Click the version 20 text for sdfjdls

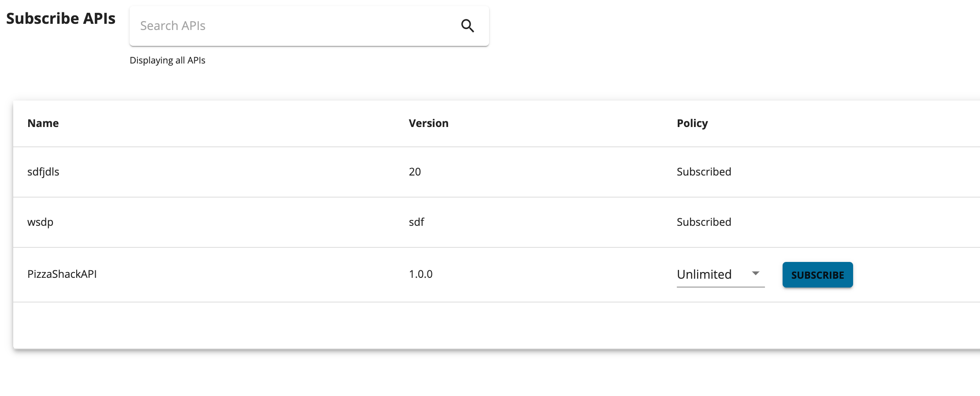(x=415, y=172)
